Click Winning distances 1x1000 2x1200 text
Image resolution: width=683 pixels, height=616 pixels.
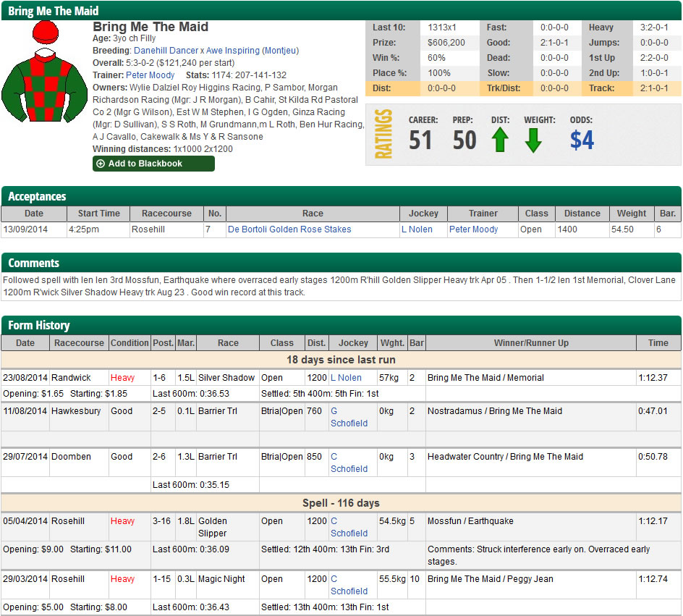(x=163, y=149)
